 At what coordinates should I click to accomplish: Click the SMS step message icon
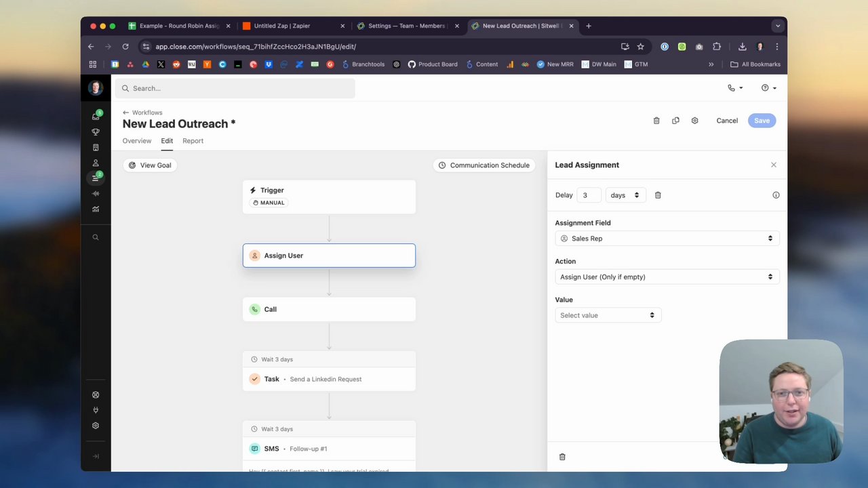(x=254, y=449)
